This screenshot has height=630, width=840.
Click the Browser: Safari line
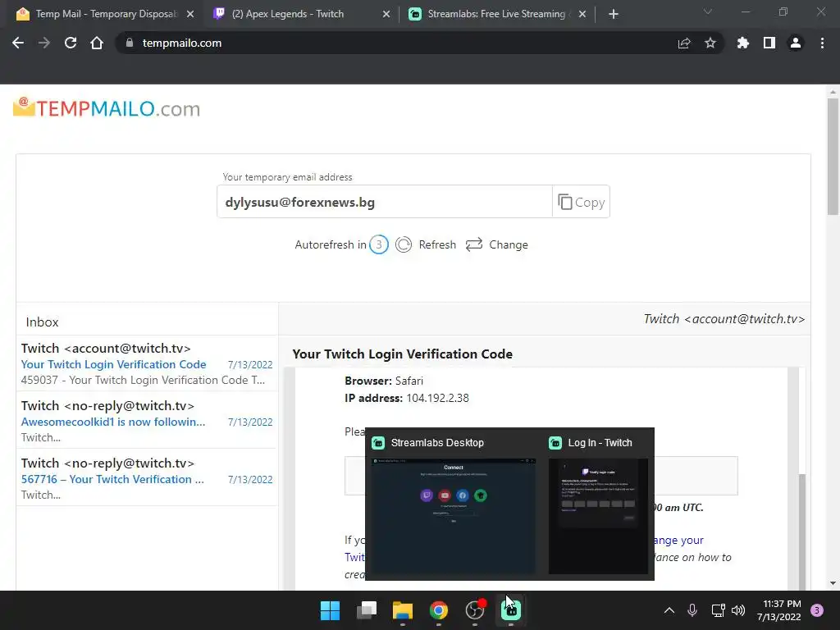coord(384,381)
